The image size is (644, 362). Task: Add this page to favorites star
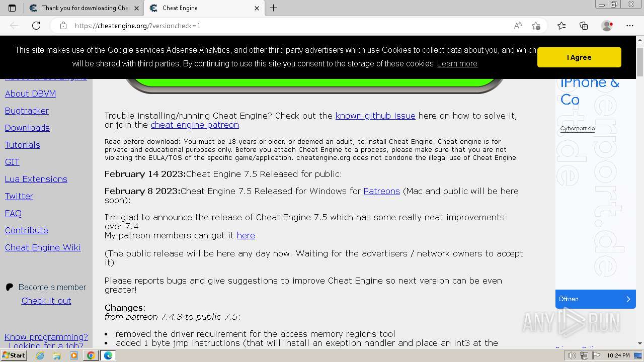536,26
